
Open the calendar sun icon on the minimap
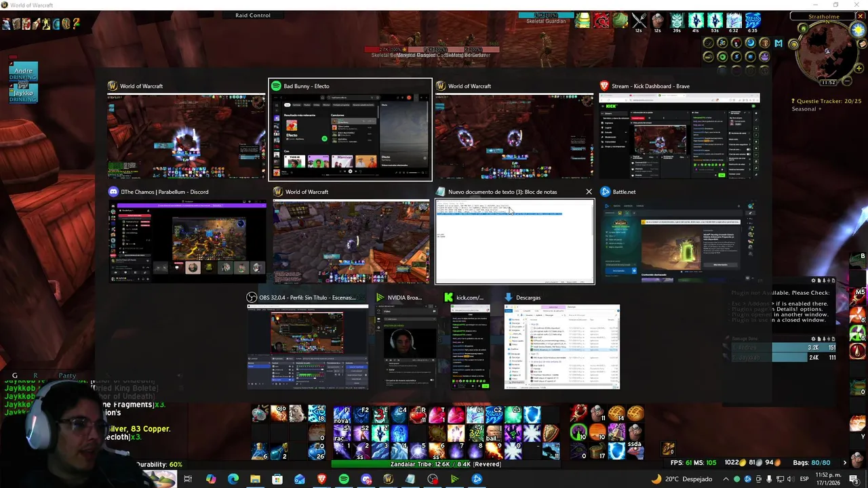coord(859,30)
